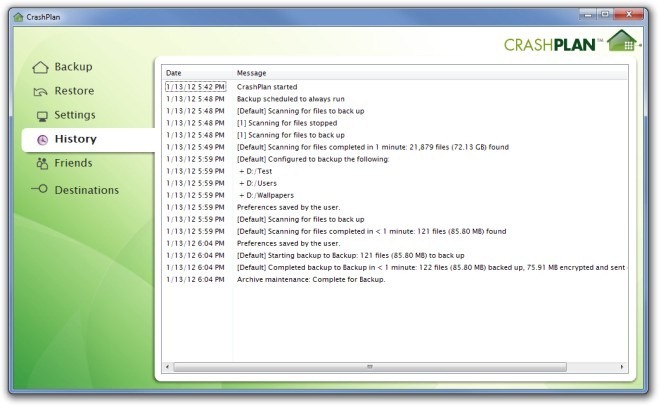Viewport: 660px width, 406px height.
Task: Click the horizontal scrollbar thumb
Action: click(370, 367)
